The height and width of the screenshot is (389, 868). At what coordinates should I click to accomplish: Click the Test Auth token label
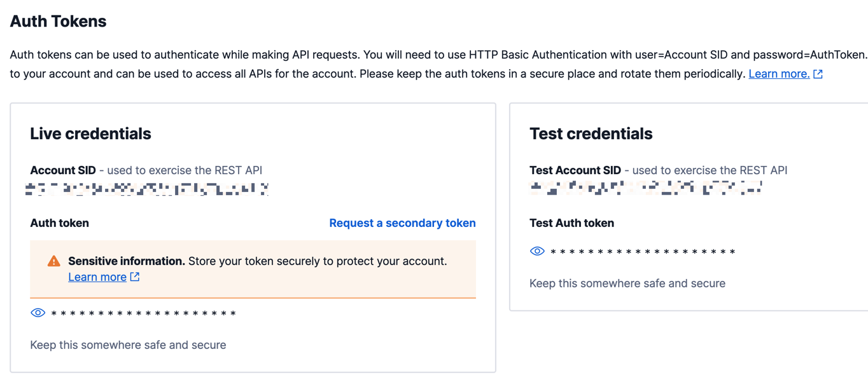coord(571,223)
